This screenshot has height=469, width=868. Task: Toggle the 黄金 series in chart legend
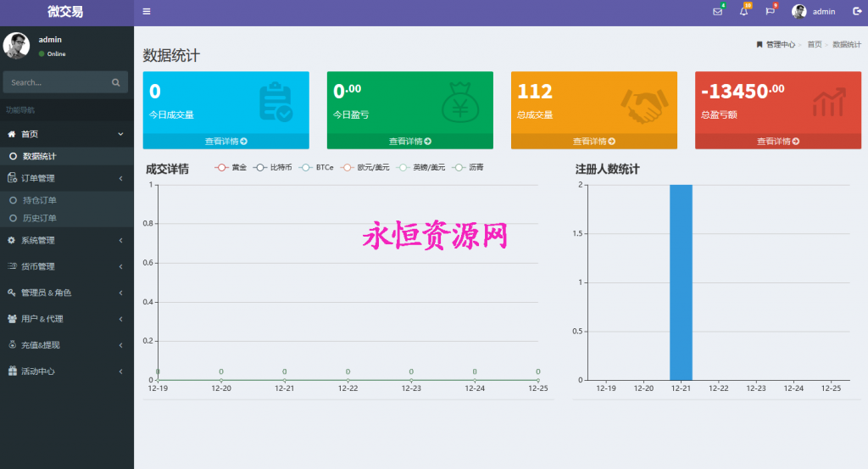[x=231, y=168]
